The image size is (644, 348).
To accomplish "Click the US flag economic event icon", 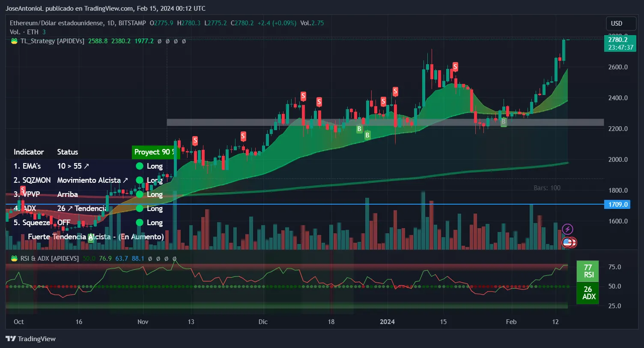I will (567, 243).
